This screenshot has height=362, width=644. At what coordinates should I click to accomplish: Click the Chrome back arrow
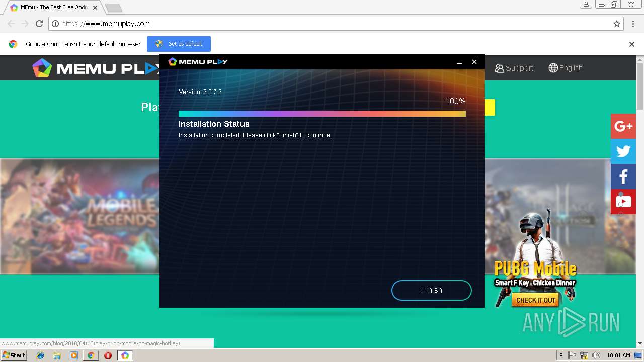coord(11,24)
